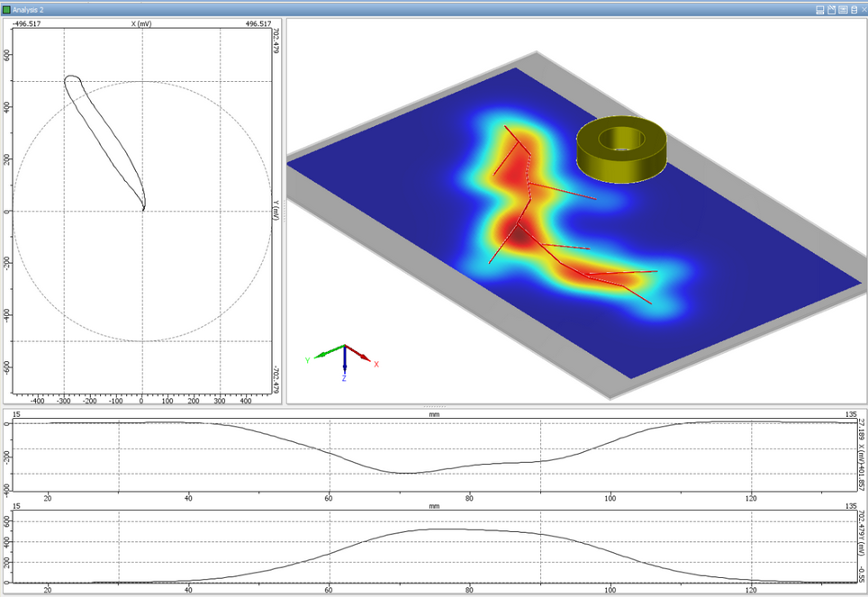Click the image snapshot icon in title bar
This screenshot has height=597, width=868.
(843, 10)
